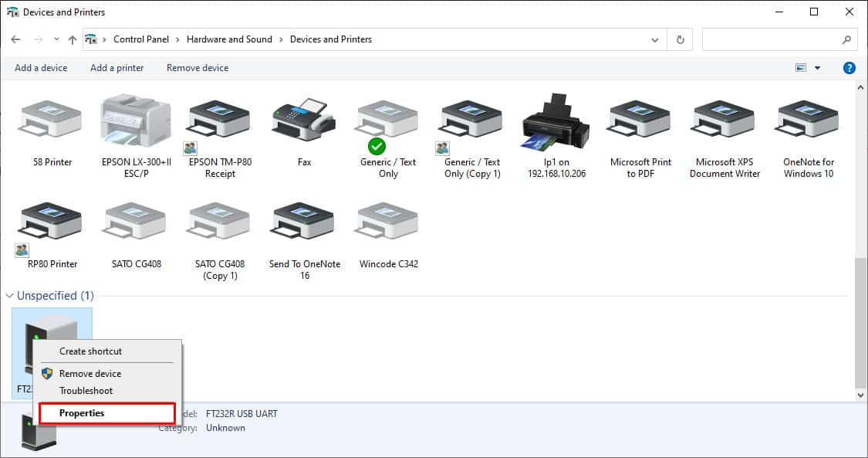The height and width of the screenshot is (458, 868).
Task: Open dropdown arrow after Control Panel breadcrumb
Action: point(177,39)
